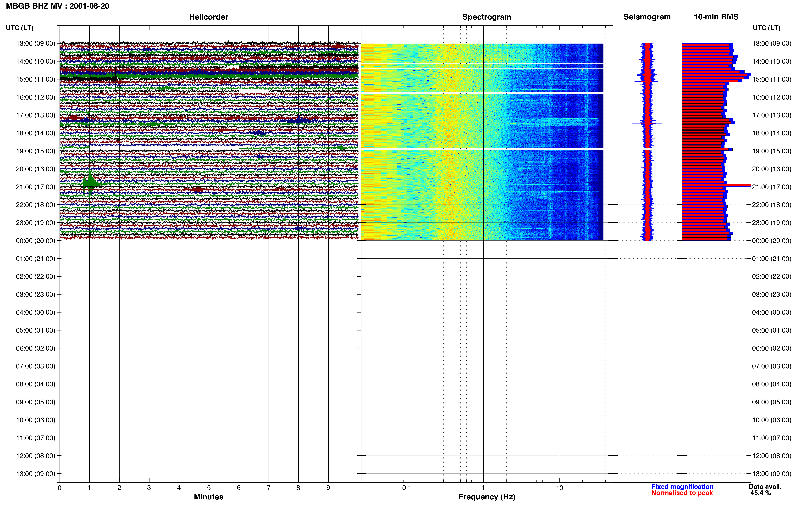Viewport: 812px width, 508px height.
Task: Click the 'UTC (LT)' header beside the RMS panel
Action: pos(766,28)
